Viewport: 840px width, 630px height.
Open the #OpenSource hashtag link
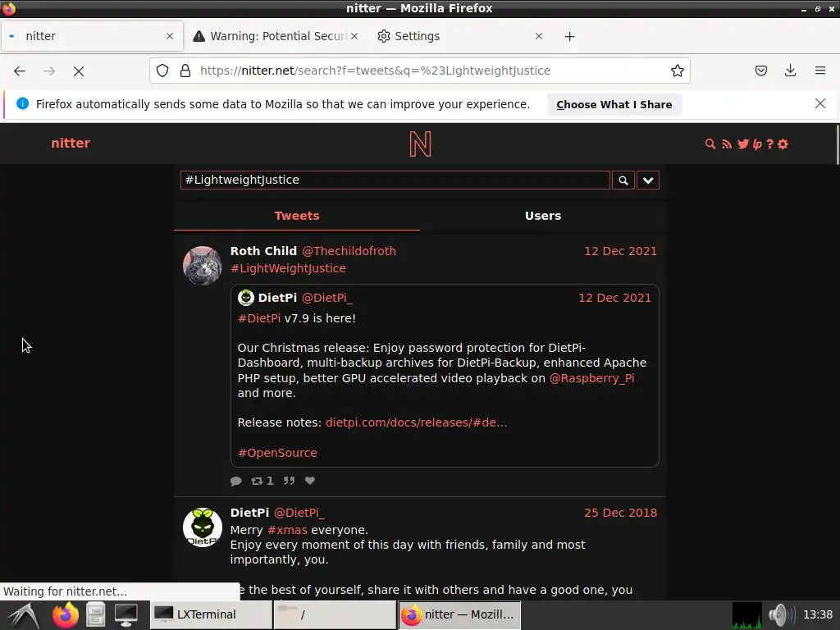coord(277,453)
